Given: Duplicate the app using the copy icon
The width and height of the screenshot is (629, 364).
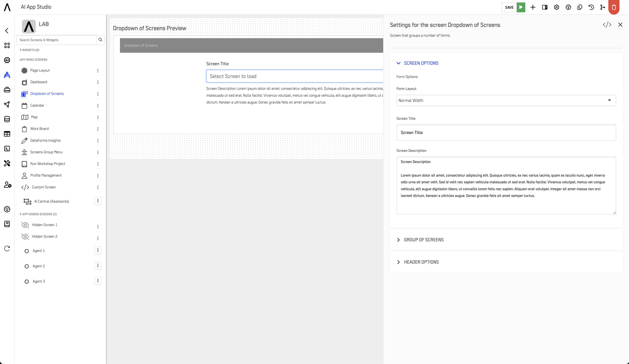Looking at the screenshot, I should tap(580, 7).
